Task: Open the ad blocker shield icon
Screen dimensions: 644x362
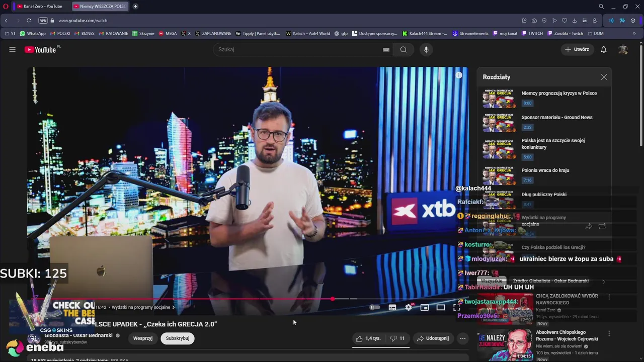Action: 544,21
